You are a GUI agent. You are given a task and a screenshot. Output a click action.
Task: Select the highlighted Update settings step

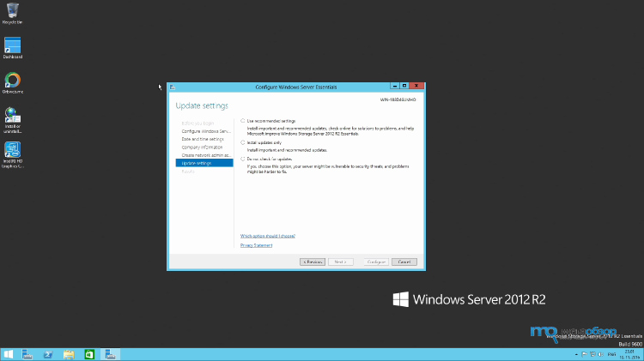point(204,163)
